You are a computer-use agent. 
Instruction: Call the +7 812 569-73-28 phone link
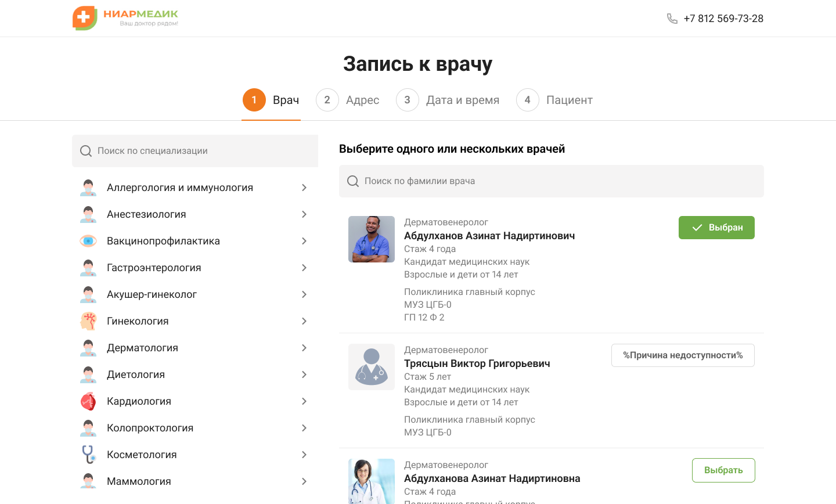click(x=723, y=19)
